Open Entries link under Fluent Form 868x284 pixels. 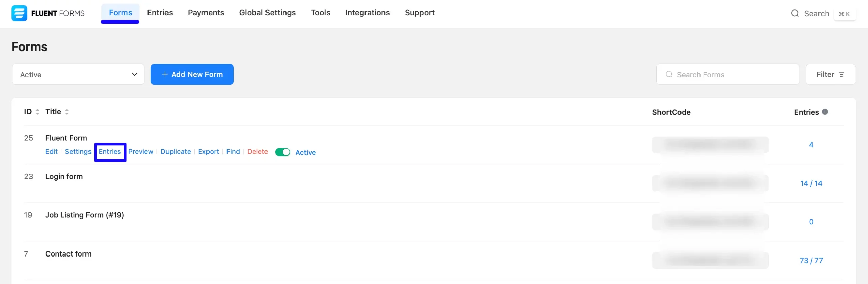point(110,152)
